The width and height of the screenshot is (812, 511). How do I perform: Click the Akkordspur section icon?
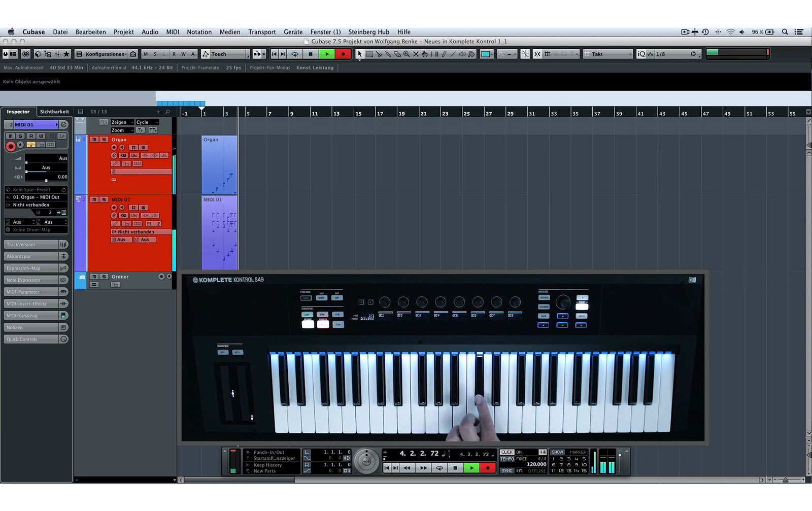(63, 256)
